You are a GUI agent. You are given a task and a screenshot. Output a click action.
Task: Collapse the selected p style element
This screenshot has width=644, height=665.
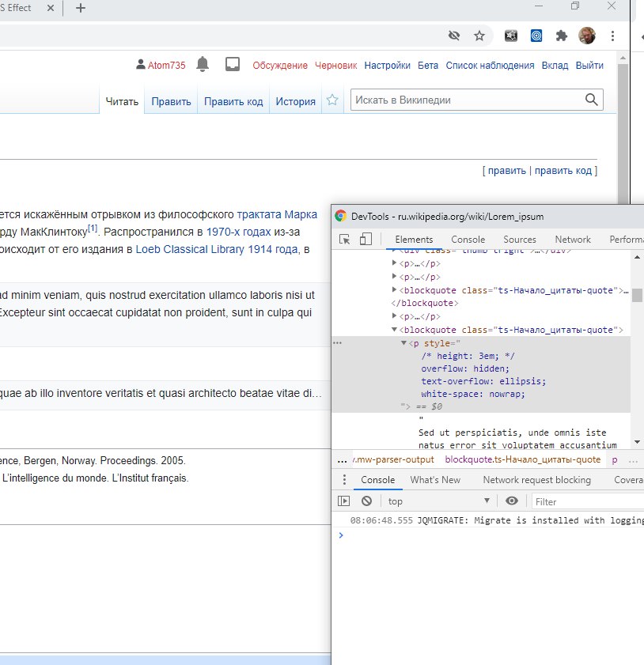(x=404, y=343)
